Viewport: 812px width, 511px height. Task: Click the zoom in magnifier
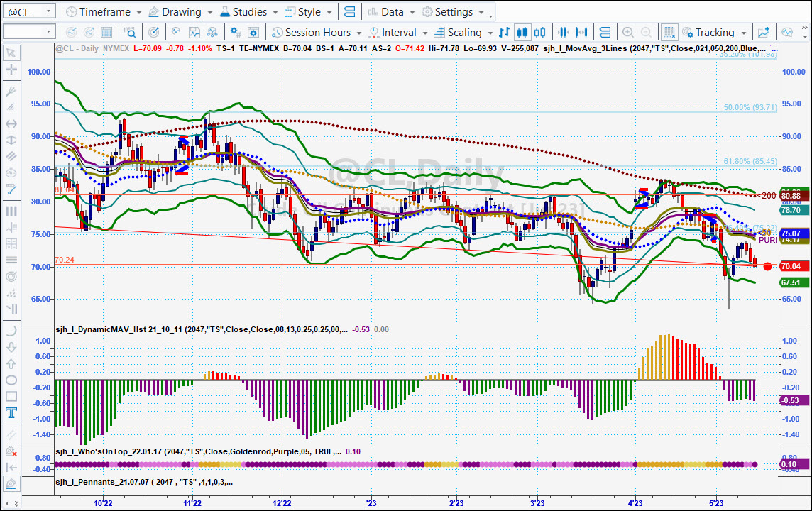pyautogui.click(x=628, y=33)
